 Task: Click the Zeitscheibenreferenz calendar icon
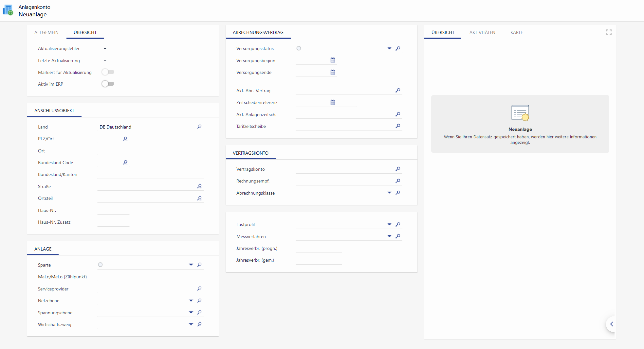332,102
